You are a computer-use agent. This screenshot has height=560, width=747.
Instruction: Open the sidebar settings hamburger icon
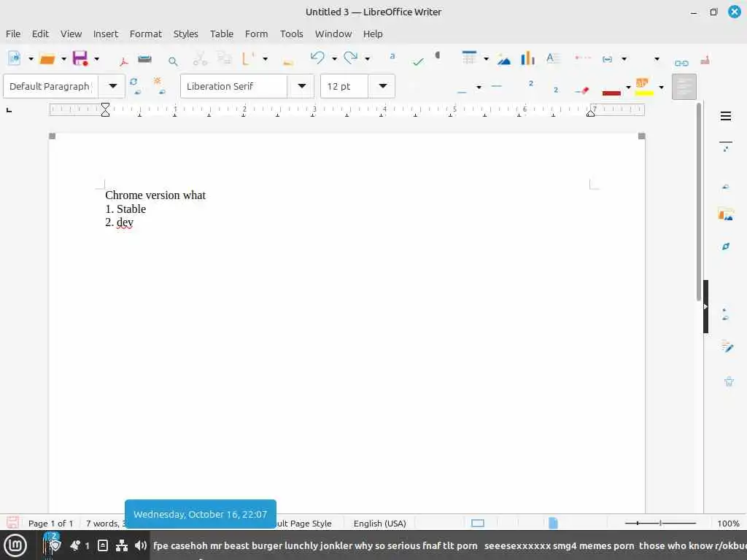pyautogui.click(x=726, y=116)
